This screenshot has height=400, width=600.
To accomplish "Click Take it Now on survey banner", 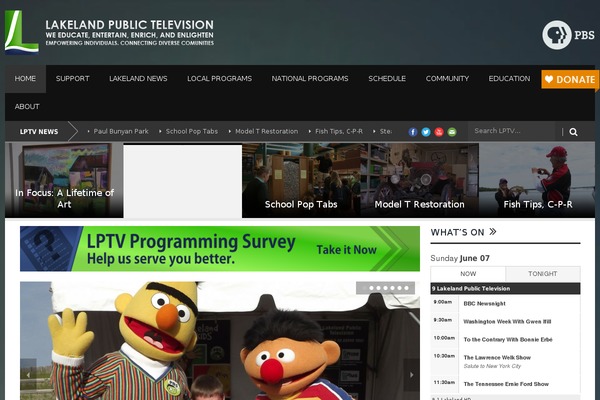I will tap(347, 250).
